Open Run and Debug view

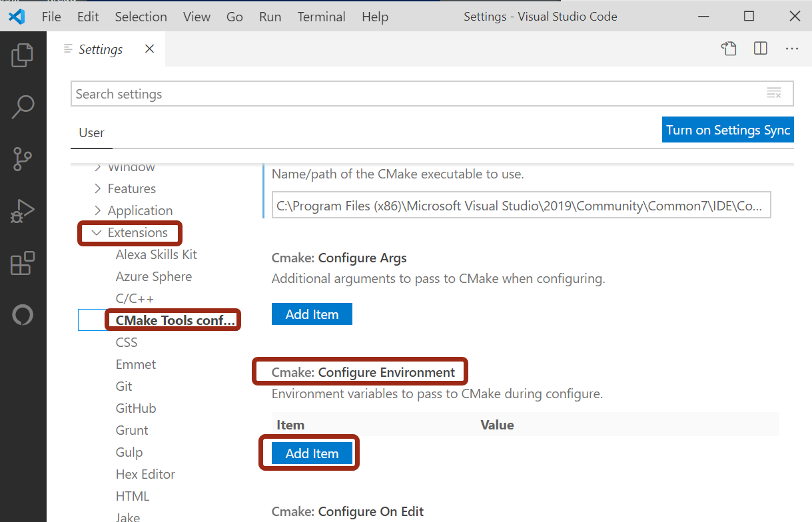[x=23, y=212]
